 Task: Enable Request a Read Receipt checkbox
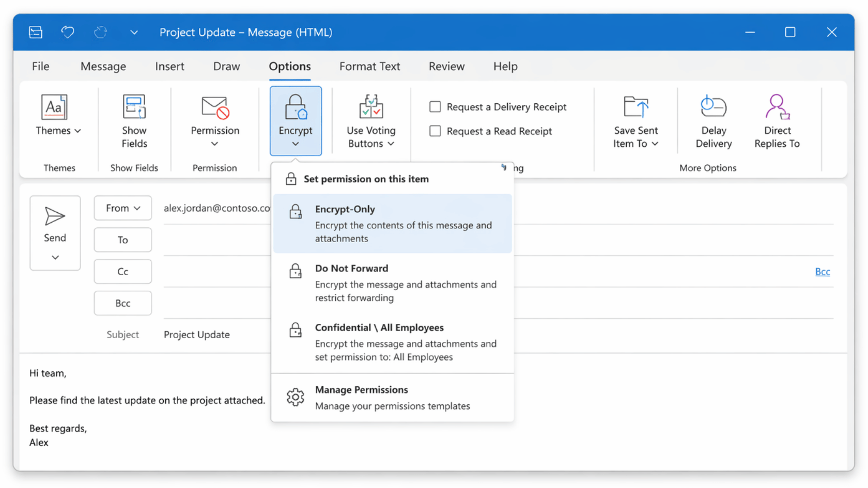[435, 131]
